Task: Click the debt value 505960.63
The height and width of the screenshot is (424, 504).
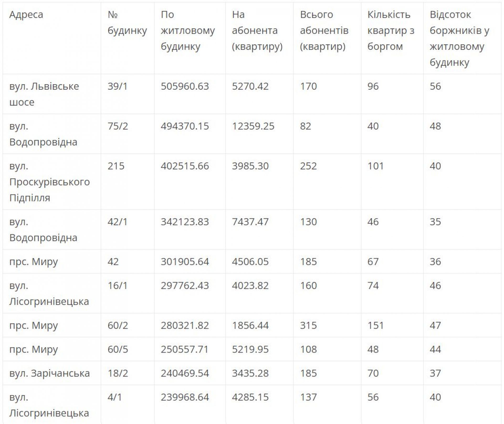Action: pos(185,86)
